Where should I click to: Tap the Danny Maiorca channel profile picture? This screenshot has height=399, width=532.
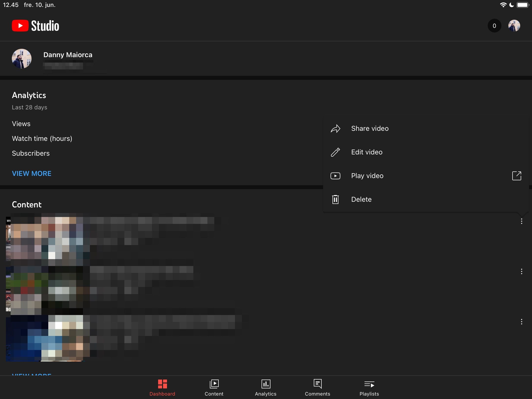pyautogui.click(x=22, y=59)
